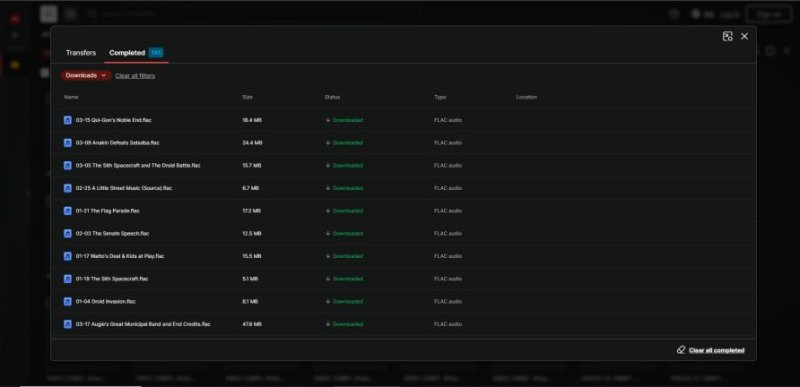This screenshot has width=800, height=387.
Task: Click download arrow icon in Droid Invasion row
Action: click(x=328, y=301)
